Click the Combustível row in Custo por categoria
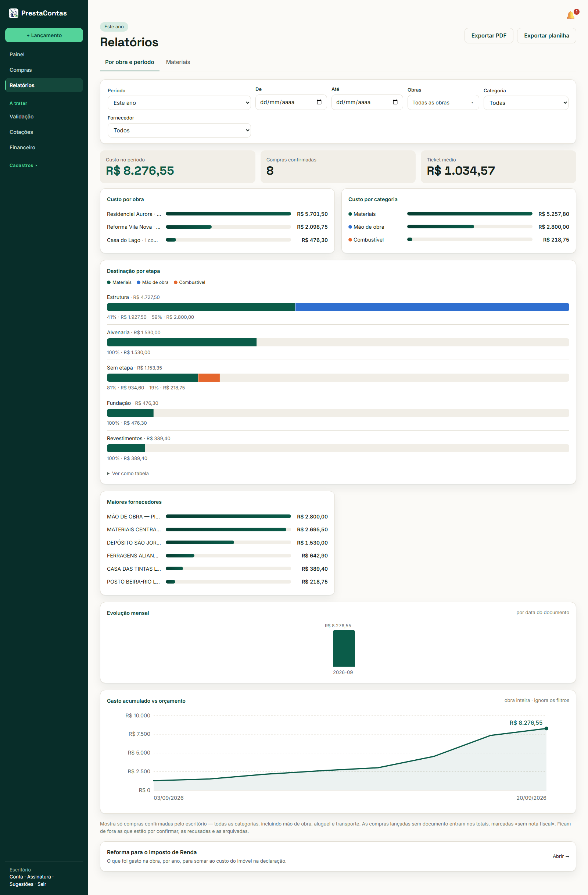This screenshot has height=895, width=588. coord(458,239)
